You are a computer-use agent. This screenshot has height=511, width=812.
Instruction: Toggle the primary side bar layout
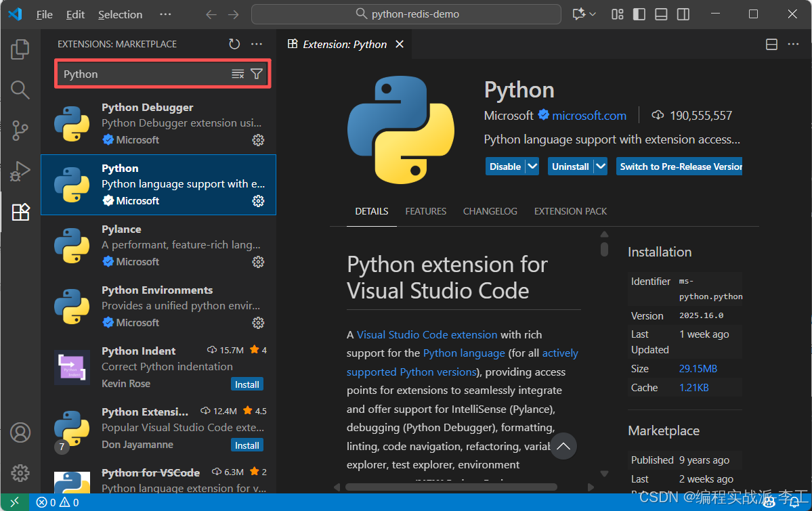tap(639, 14)
